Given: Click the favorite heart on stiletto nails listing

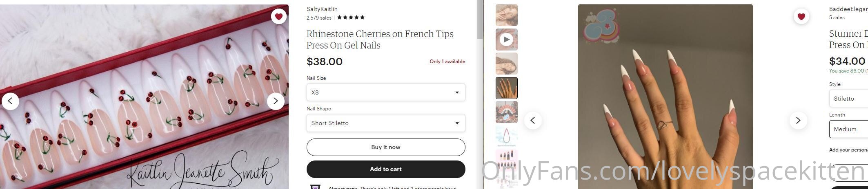Looking at the screenshot, I should coord(801,16).
